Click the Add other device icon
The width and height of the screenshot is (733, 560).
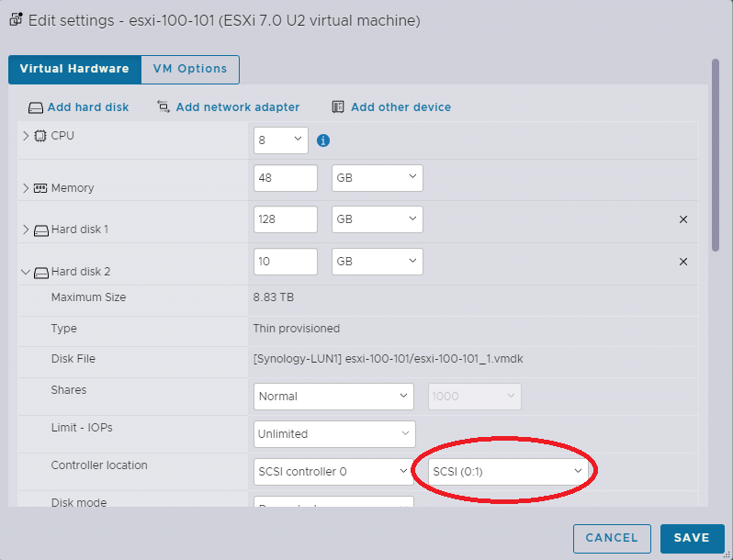point(338,107)
